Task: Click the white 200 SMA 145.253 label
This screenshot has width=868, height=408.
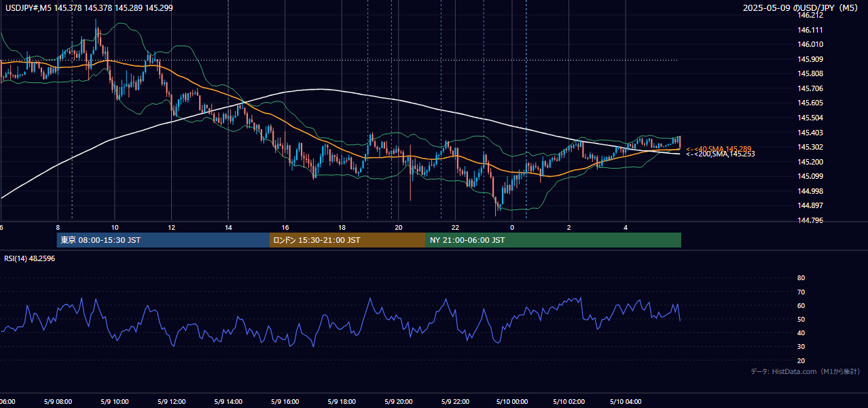Action: point(720,154)
